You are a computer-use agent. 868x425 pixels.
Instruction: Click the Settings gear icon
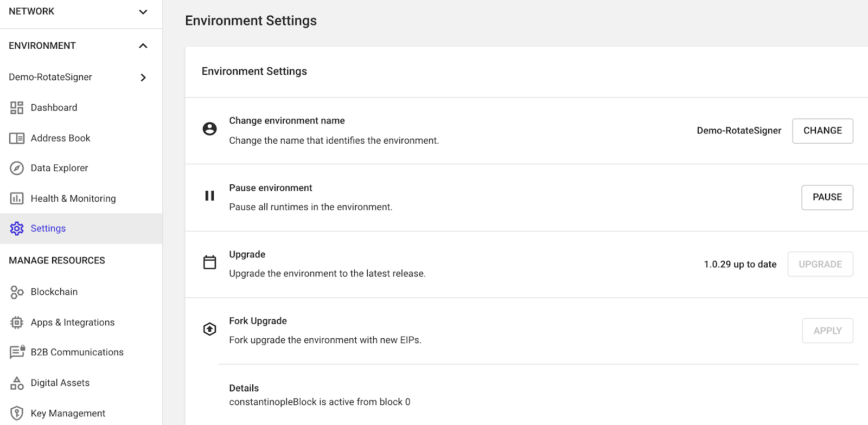click(17, 229)
